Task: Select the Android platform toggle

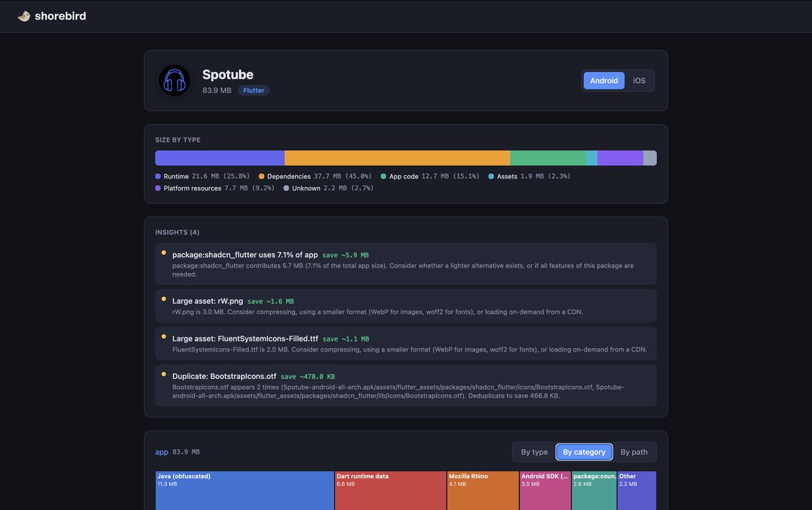Action: [604, 81]
